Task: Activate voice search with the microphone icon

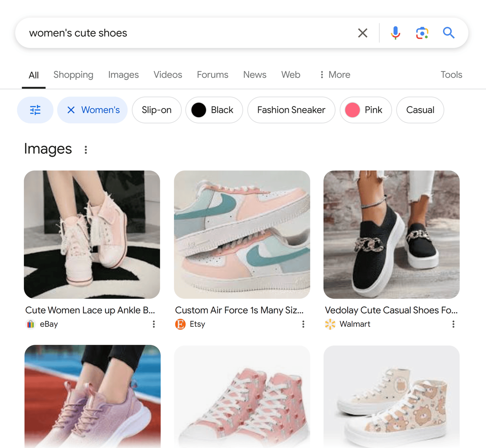Action: coord(395,33)
